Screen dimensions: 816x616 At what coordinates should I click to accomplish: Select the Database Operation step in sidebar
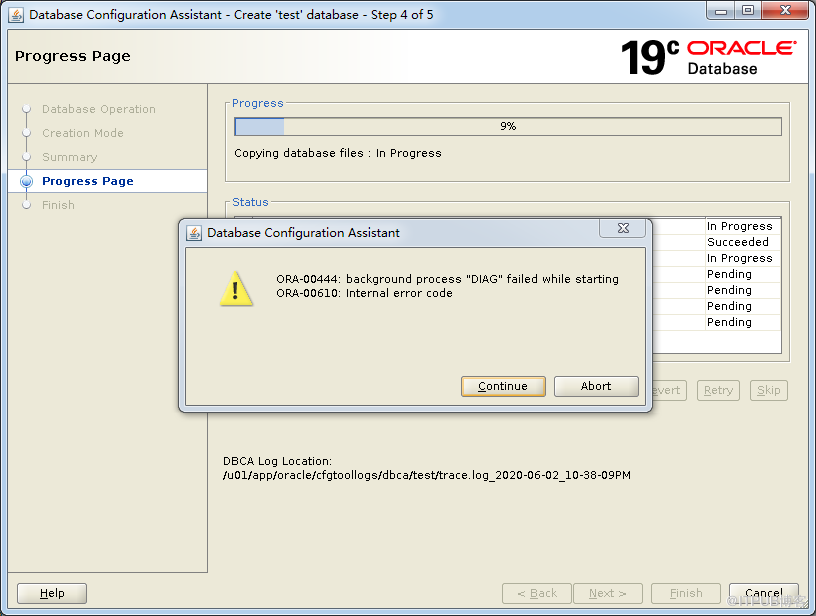pos(98,109)
